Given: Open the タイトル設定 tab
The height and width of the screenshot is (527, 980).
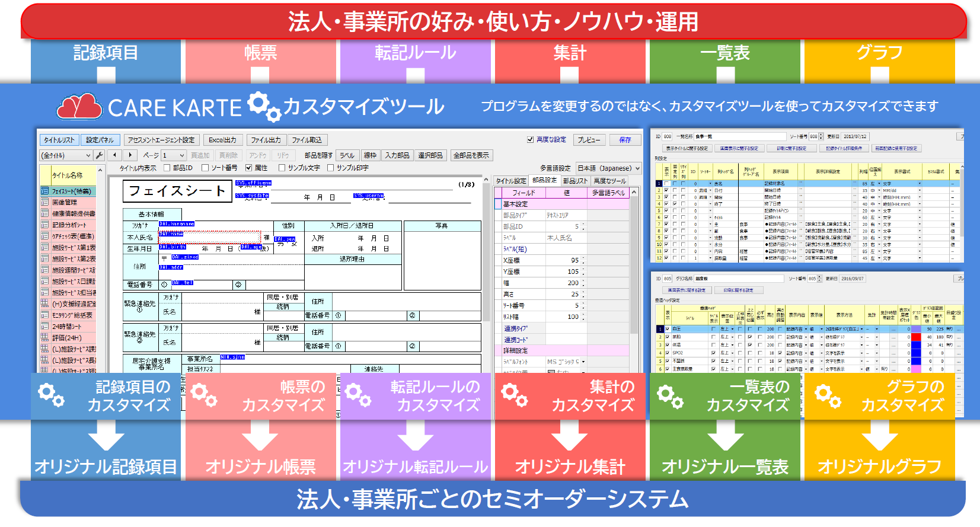Looking at the screenshot, I should [511, 181].
